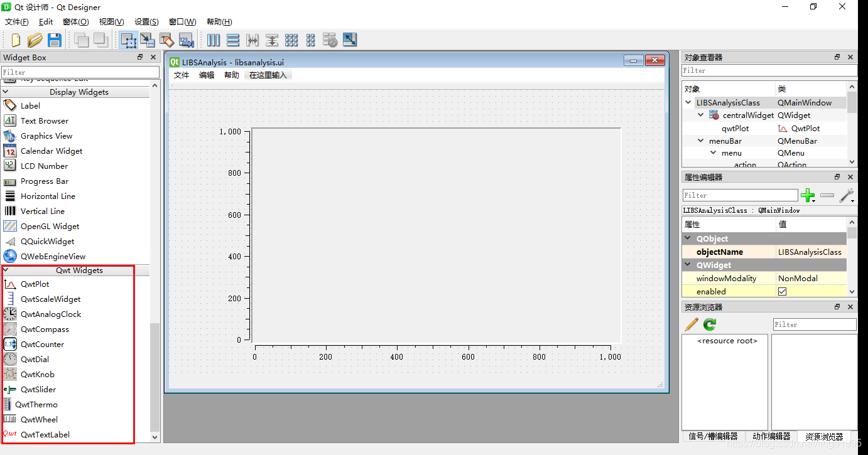The width and height of the screenshot is (868, 455).
Task: Select the QwtPlot widget in Widget Box
Action: pos(35,284)
